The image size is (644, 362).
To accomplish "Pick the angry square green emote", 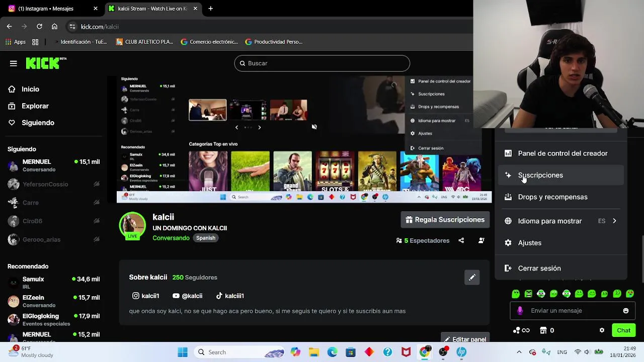I will pos(528,294).
